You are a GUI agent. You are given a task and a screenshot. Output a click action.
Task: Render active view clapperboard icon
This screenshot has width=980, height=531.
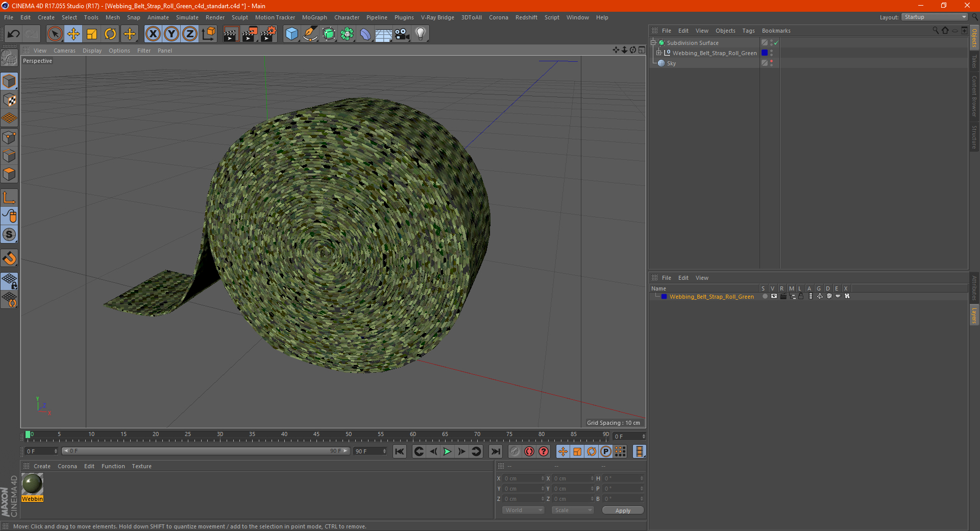coord(231,34)
